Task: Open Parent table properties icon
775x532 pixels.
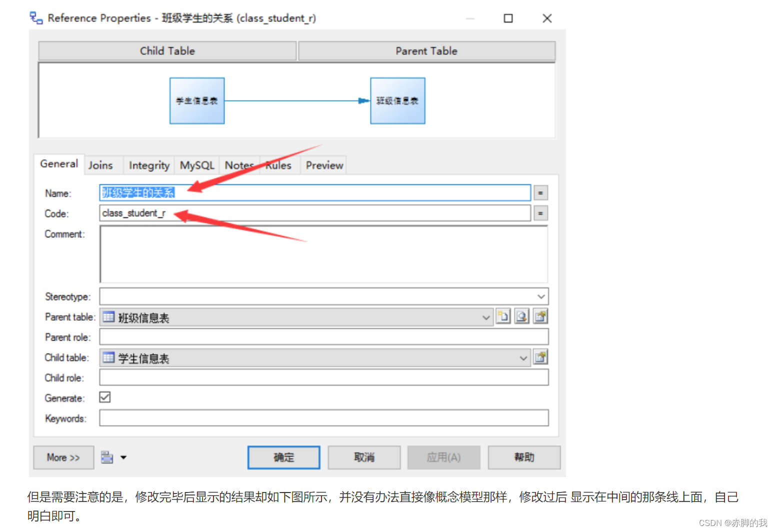Action: tap(540, 317)
